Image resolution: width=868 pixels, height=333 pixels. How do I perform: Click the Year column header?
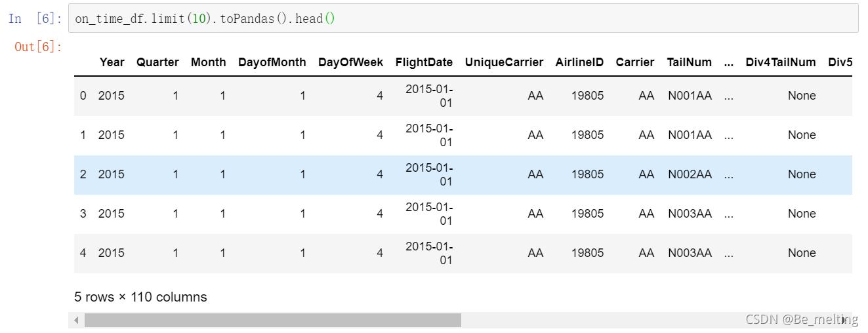click(x=112, y=62)
